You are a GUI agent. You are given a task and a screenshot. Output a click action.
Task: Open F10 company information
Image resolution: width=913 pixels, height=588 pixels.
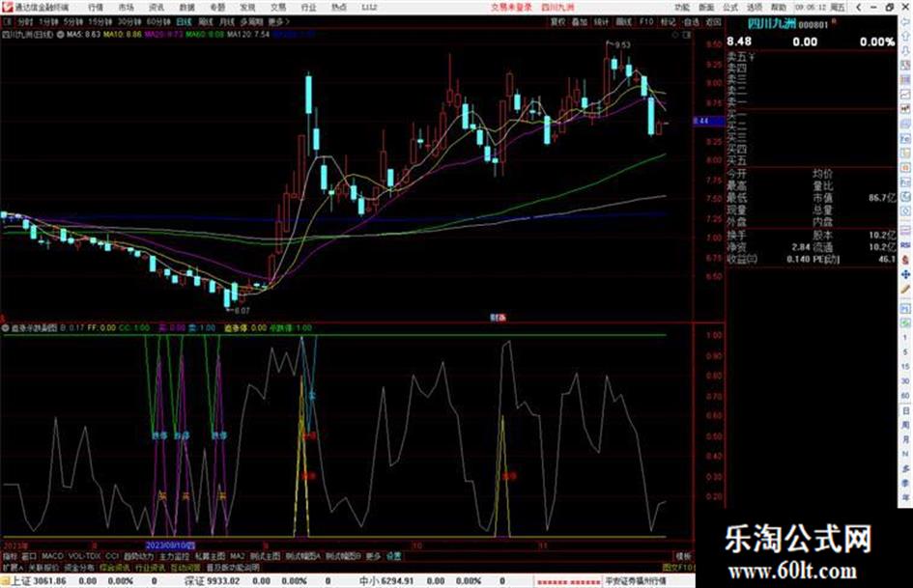(646, 21)
